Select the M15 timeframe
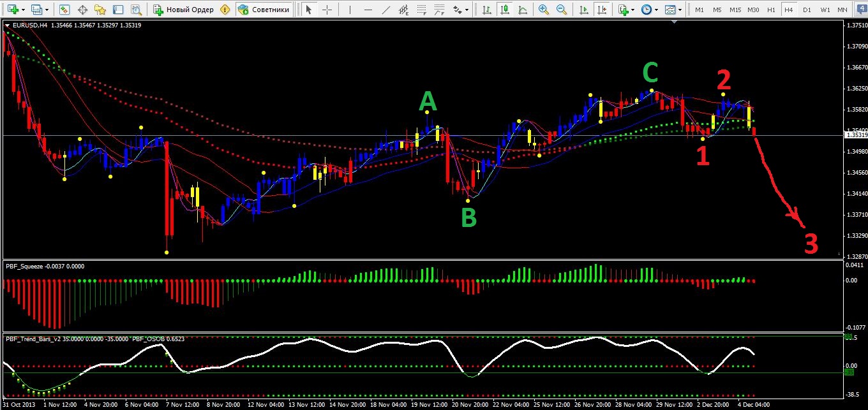Screen dimensions: 868x410 pos(735,10)
